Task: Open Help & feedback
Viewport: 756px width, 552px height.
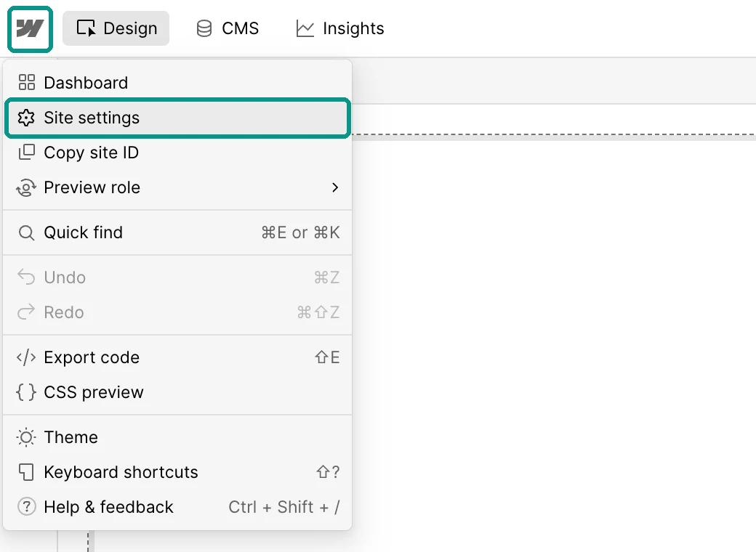Action: click(177, 507)
